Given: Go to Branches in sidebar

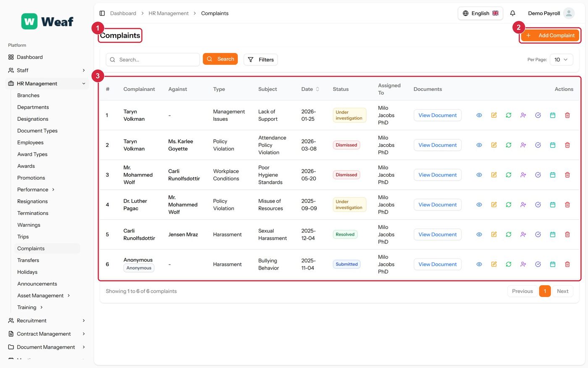Looking at the screenshot, I should point(28,95).
